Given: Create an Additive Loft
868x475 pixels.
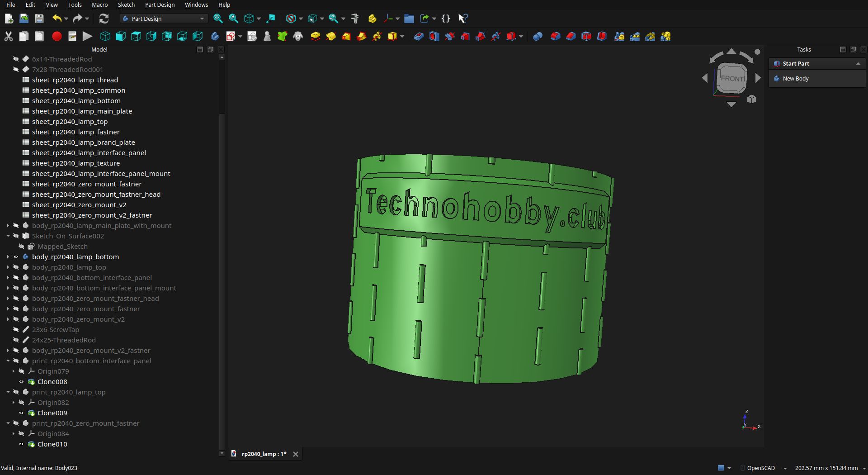Looking at the screenshot, I should pos(346,37).
